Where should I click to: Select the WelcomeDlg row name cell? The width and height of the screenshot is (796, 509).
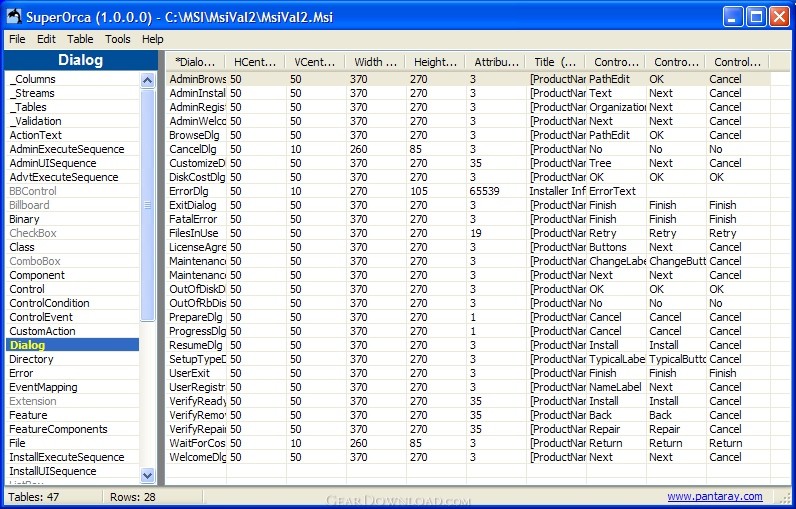pyautogui.click(x=196, y=457)
